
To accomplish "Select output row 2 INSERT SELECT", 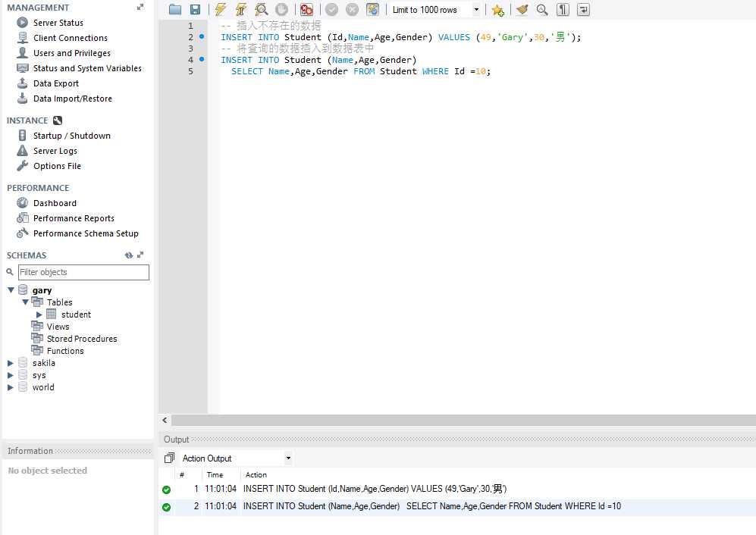I will (457, 506).
